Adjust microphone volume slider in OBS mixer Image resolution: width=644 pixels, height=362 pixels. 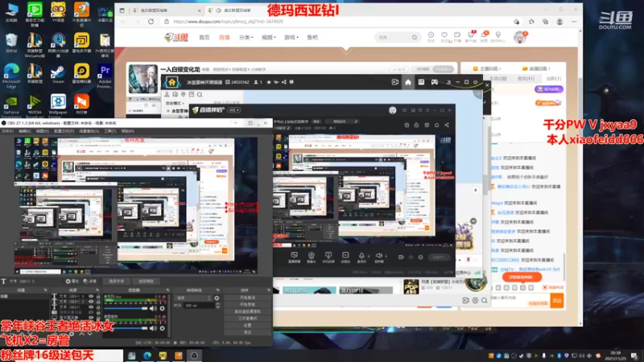(126, 308)
